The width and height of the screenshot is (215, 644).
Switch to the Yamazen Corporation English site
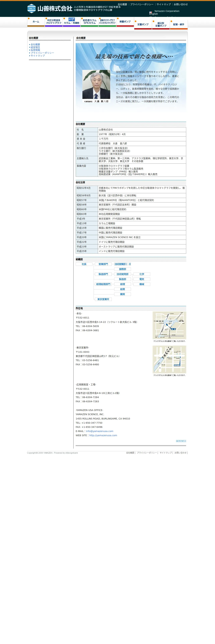[x=164, y=13]
